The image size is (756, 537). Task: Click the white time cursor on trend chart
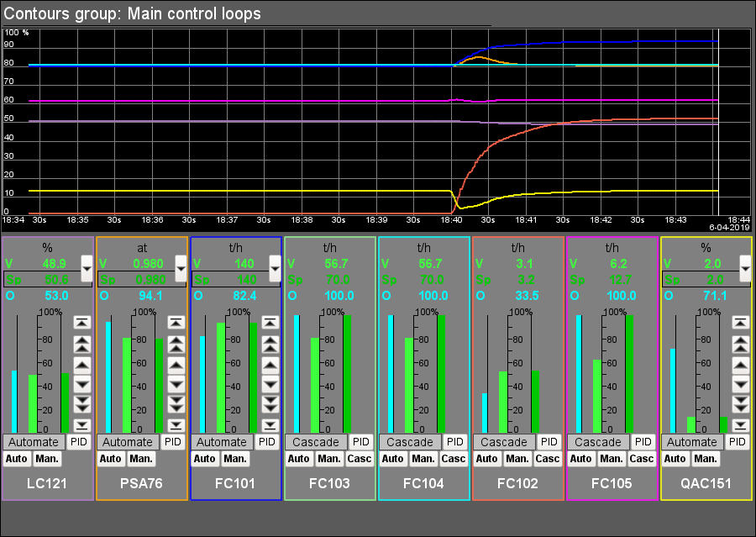coord(718,122)
